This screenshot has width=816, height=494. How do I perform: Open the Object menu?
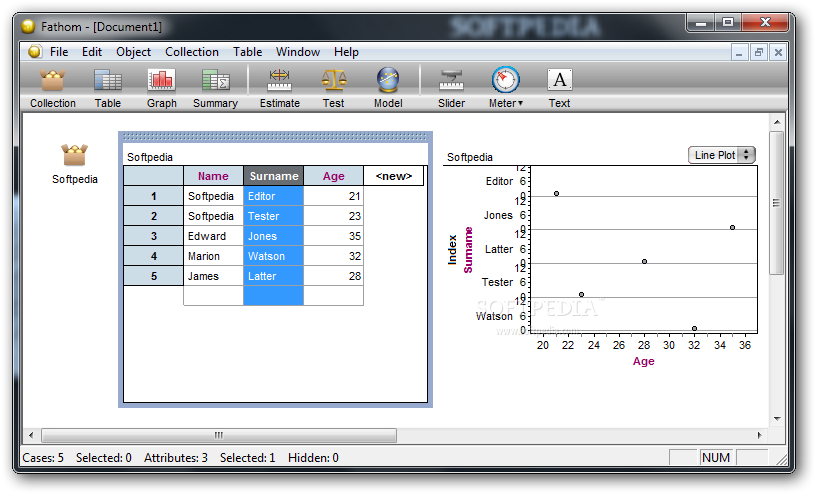pos(134,52)
